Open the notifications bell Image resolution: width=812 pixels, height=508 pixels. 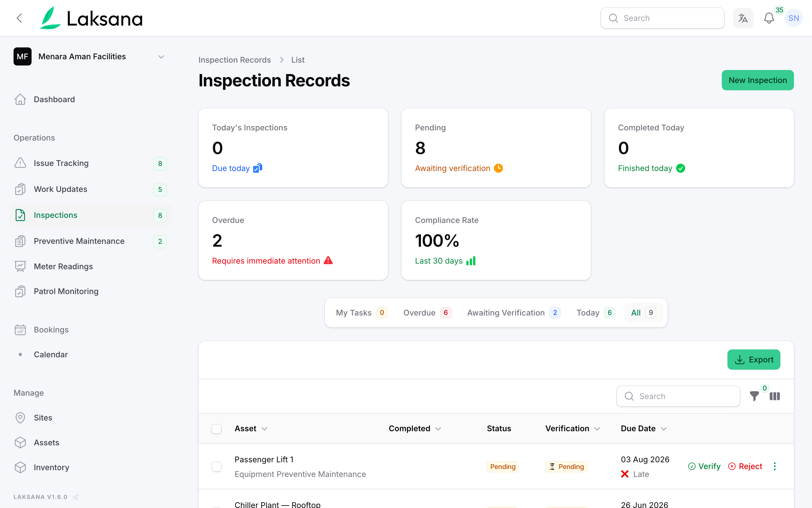pyautogui.click(x=769, y=18)
